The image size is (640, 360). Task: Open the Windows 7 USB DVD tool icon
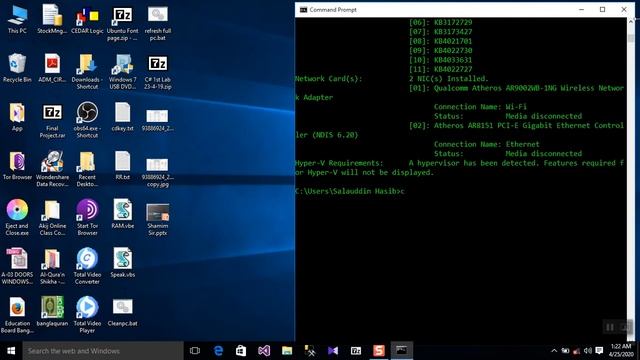click(122, 72)
